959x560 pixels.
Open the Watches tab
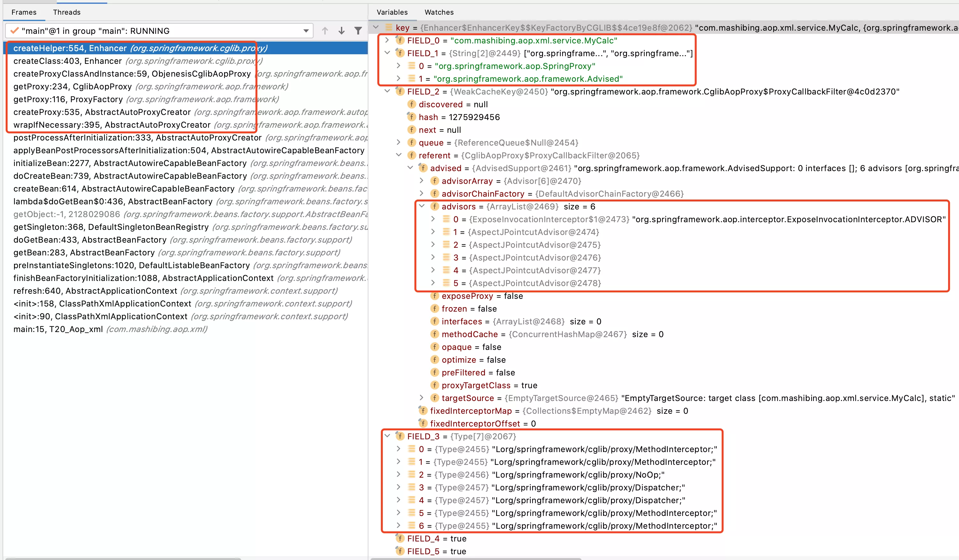[x=439, y=12]
